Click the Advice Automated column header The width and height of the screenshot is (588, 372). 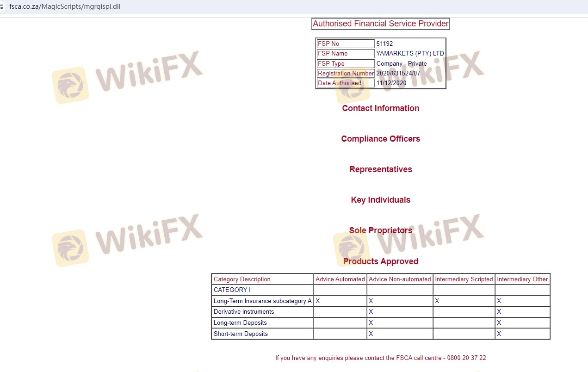[x=340, y=279]
